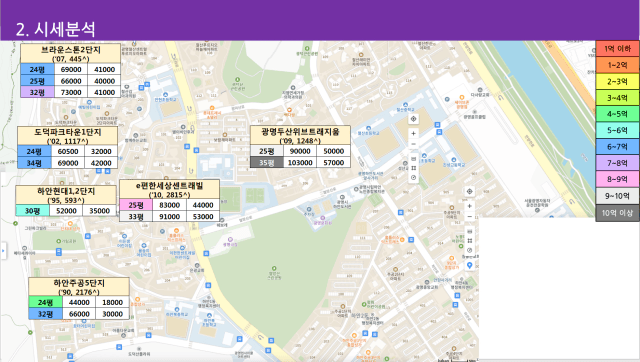Select the 하안현대1,2단지 30평 cell
This screenshot has height=362, width=640.
pos(33,211)
